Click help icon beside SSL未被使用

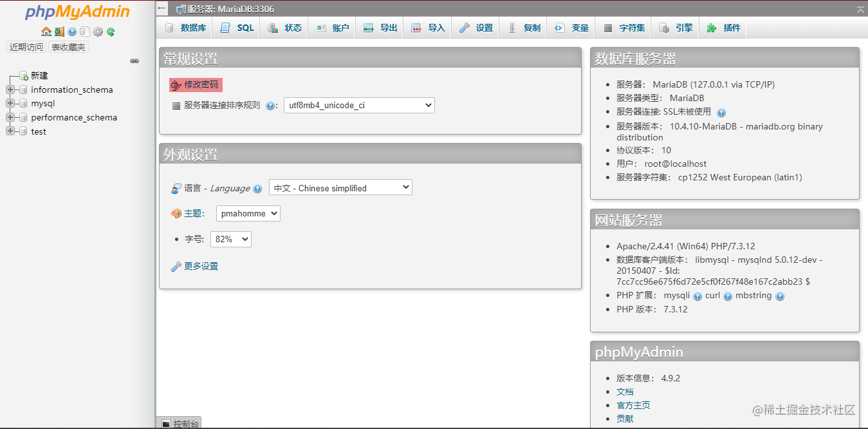click(721, 113)
